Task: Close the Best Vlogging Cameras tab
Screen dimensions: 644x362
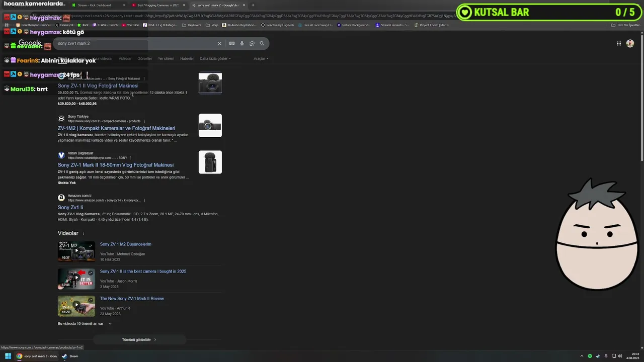Action: coord(184,5)
